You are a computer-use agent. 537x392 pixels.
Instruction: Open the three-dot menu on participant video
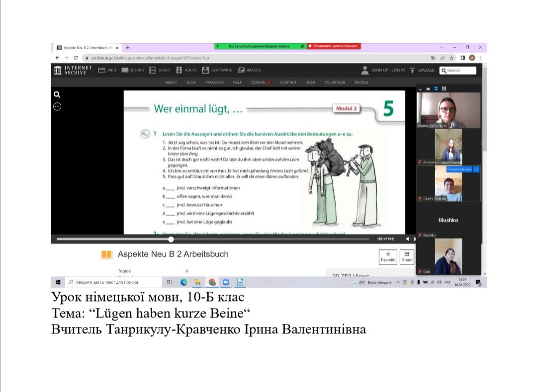(x=476, y=169)
